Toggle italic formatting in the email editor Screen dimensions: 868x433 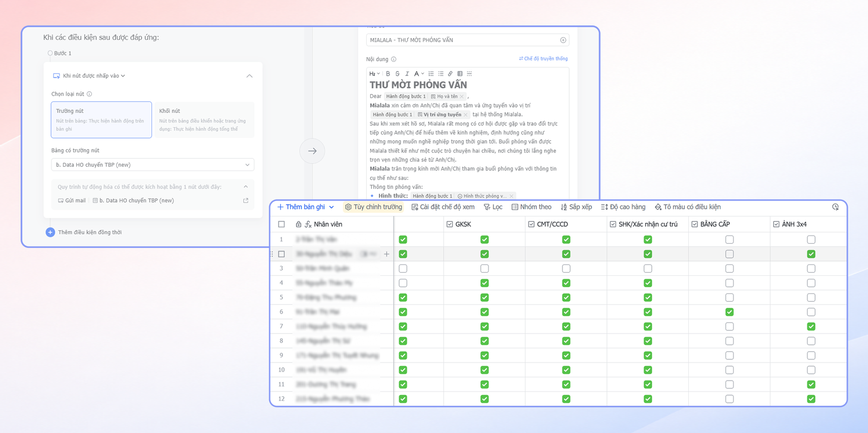coord(407,74)
